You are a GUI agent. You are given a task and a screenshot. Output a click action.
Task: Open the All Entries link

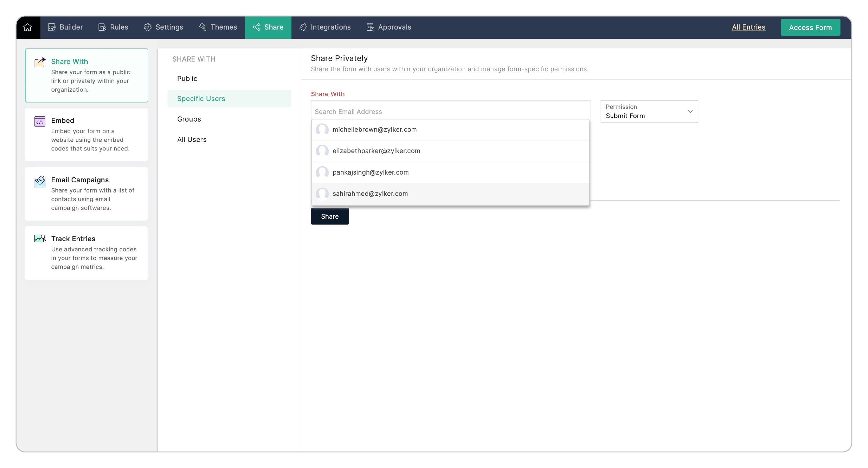748,27
